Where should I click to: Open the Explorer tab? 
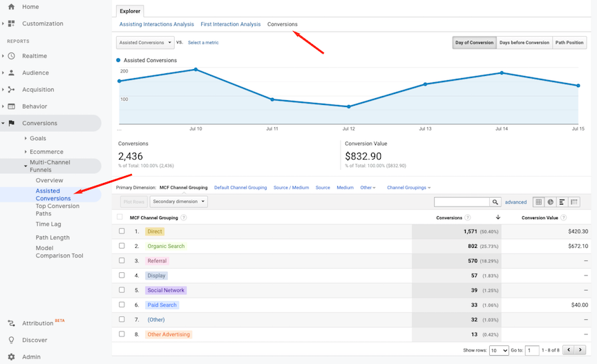pyautogui.click(x=130, y=11)
